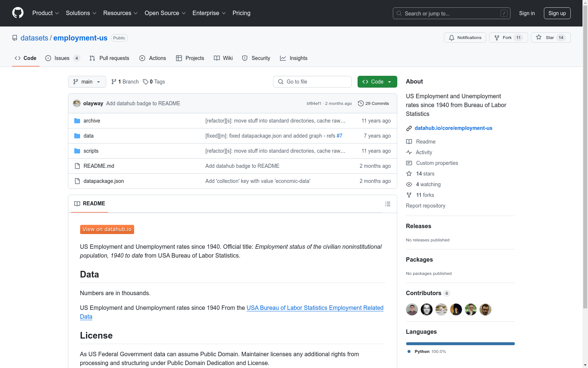Click the link icon beside datahub.io URL
The width and height of the screenshot is (588, 368).
pos(409,128)
